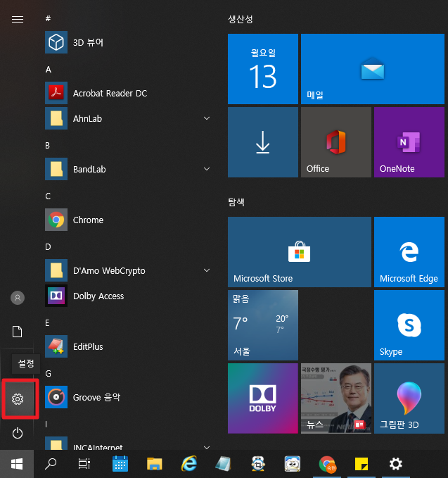
Task: Open the 뉴스 news tile
Action: point(336,398)
